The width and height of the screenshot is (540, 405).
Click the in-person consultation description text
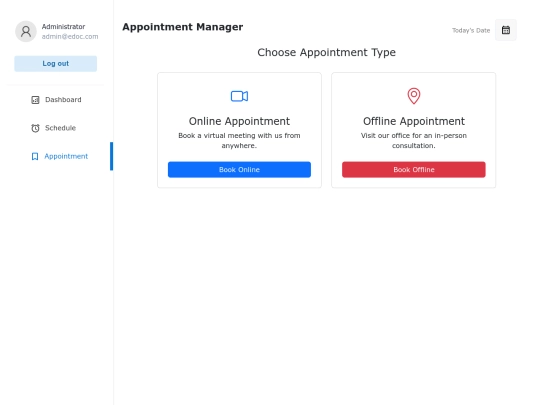[x=414, y=141]
